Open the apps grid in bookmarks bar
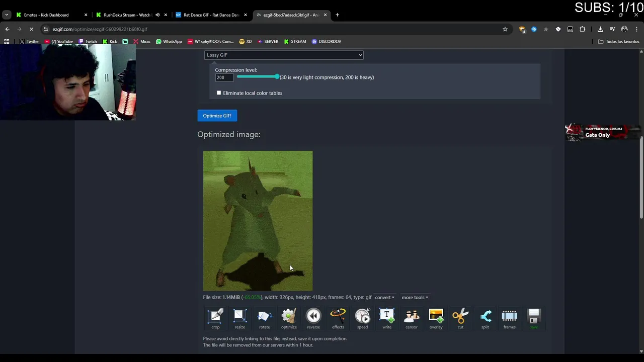Image resolution: width=644 pixels, height=362 pixels. [7, 42]
